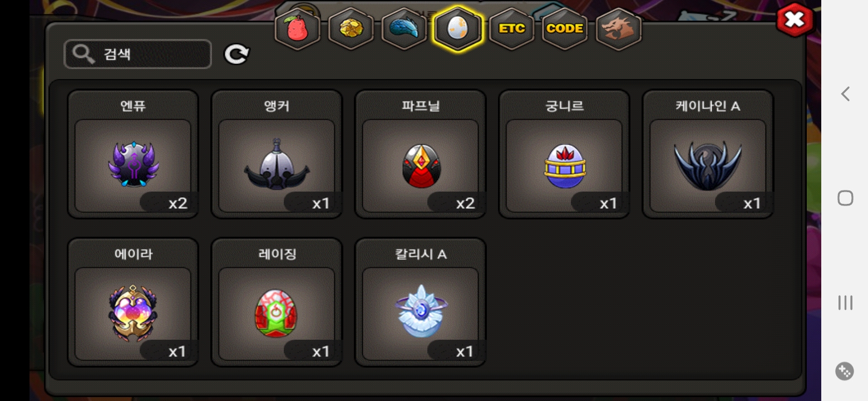Tap the Android back arrow
Image resolution: width=868 pixels, height=401 pixels.
pyautogui.click(x=845, y=94)
